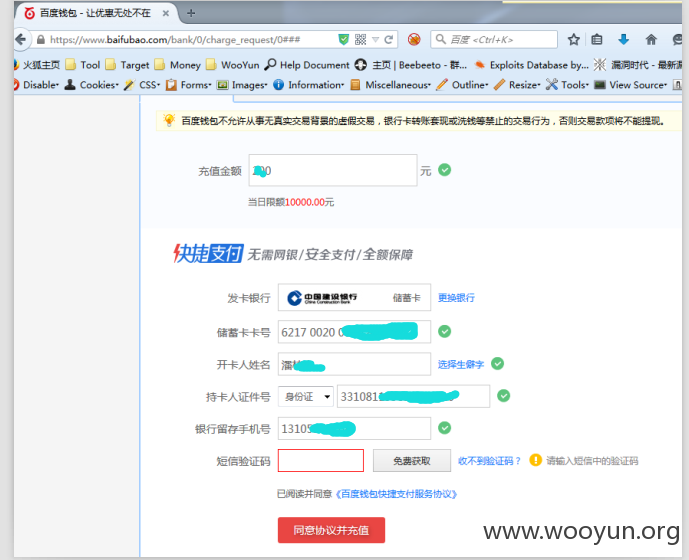Screen dimensions: 689x560
Task: Open the Images developer toolbar menu
Action: point(242,85)
